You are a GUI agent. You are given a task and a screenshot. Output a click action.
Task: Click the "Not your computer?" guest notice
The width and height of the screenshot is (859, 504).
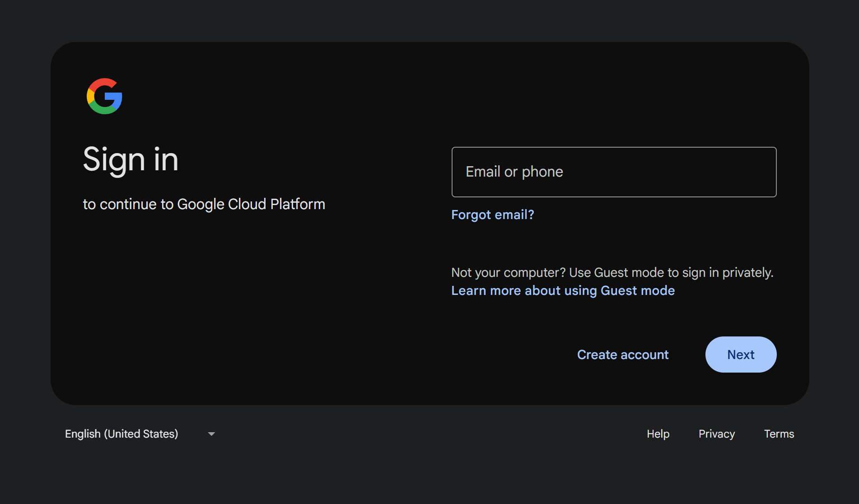pos(508,273)
